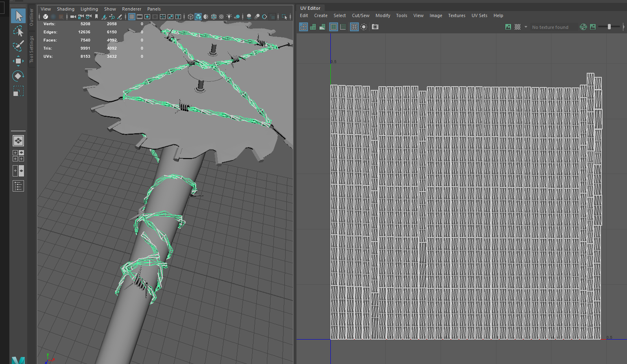Screen dimensions: 627x364
Task: Choose the Paint Selection tool
Action: [x=18, y=46]
